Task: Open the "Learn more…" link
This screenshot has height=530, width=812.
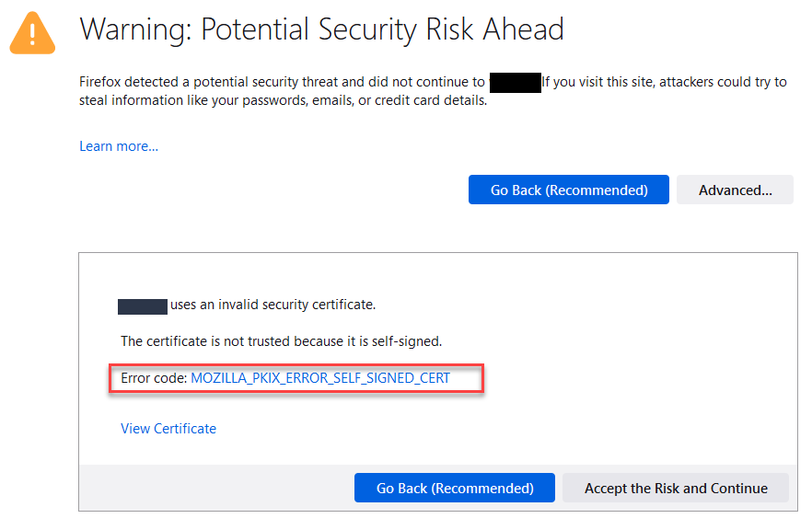Action: pyautogui.click(x=119, y=146)
